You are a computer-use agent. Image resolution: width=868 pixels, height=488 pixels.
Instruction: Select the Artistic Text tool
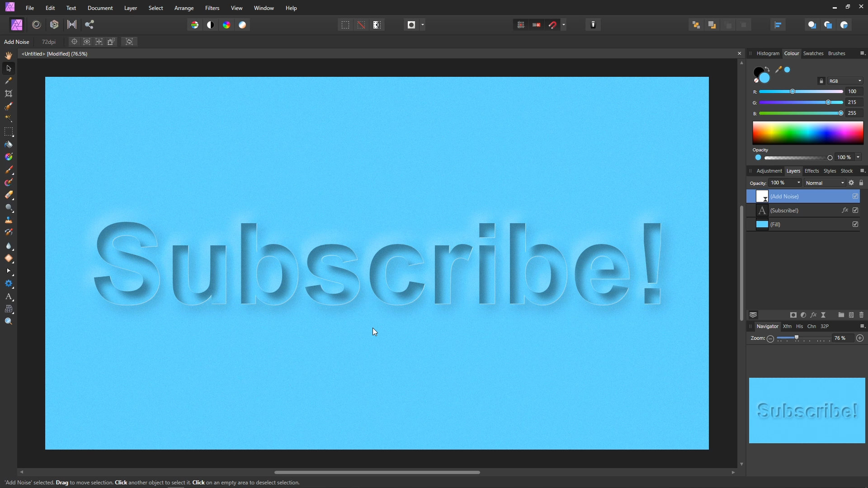pyautogui.click(x=9, y=297)
